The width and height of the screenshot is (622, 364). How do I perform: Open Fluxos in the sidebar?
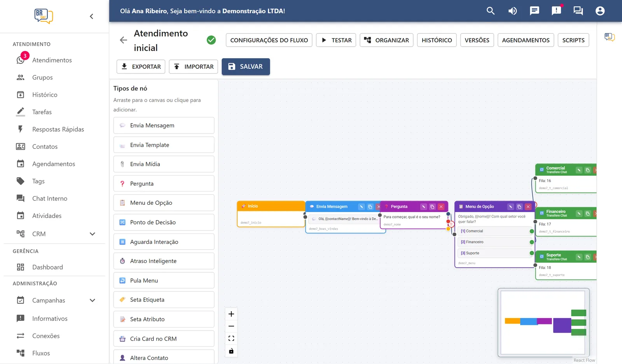(41, 353)
